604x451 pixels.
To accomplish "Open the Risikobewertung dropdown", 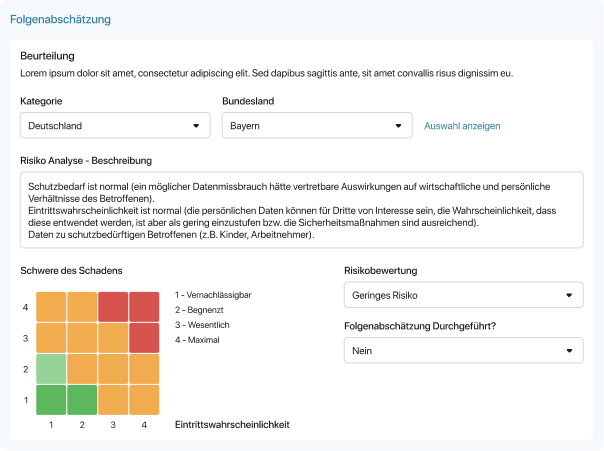I will pos(462,296).
